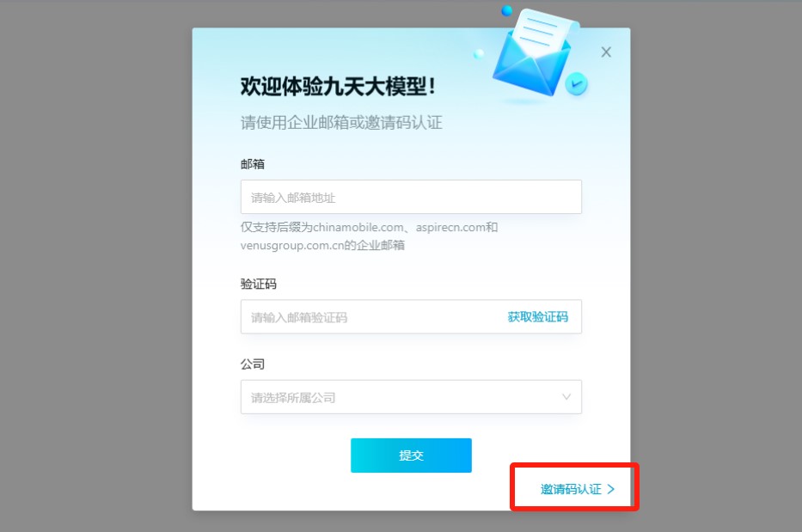Focus the 请输入邮箱地址 email field
802x532 pixels.
411,197
